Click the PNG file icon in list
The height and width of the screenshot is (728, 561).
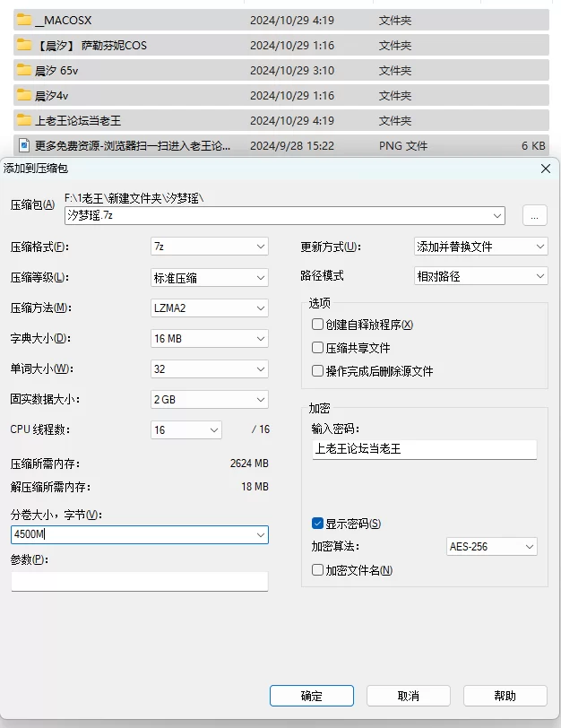click(24, 145)
